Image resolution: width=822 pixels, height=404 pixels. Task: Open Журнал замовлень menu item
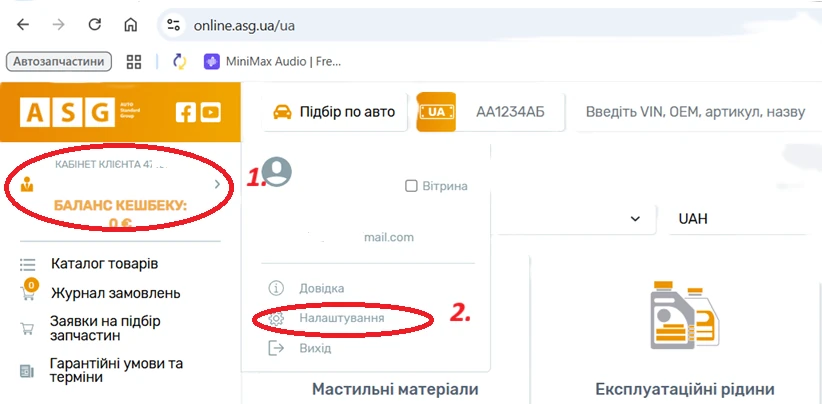[115, 293]
